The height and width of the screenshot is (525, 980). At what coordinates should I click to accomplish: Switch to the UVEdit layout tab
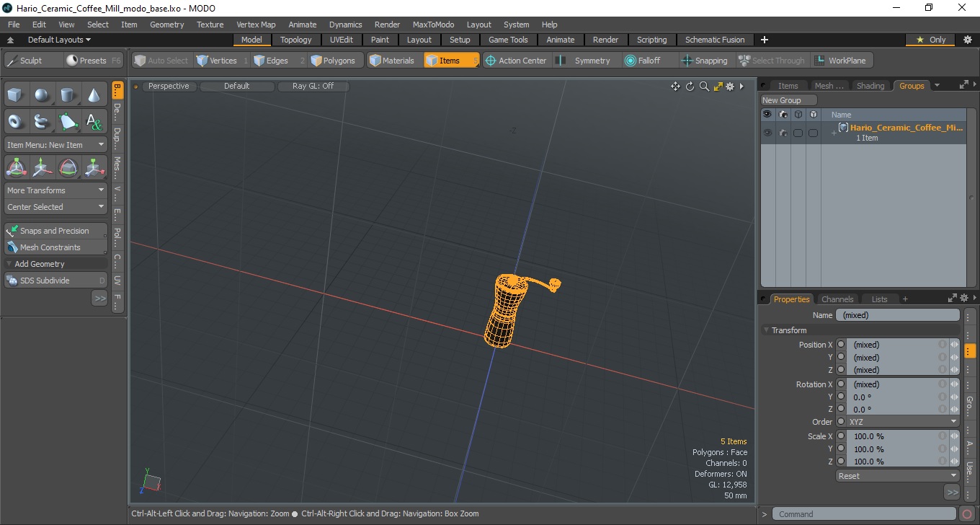(342, 40)
